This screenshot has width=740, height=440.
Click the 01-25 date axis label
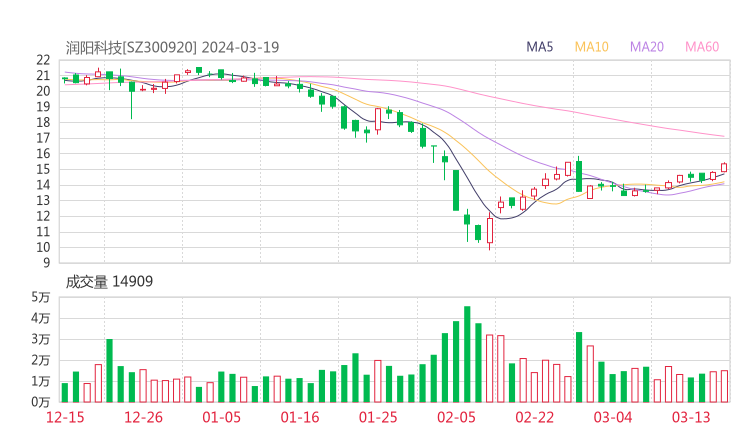(x=378, y=417)
